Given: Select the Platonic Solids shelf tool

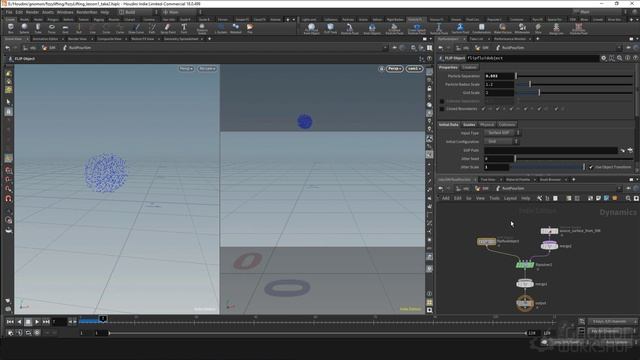Looking at the screenshot, I should pos(202,28).
